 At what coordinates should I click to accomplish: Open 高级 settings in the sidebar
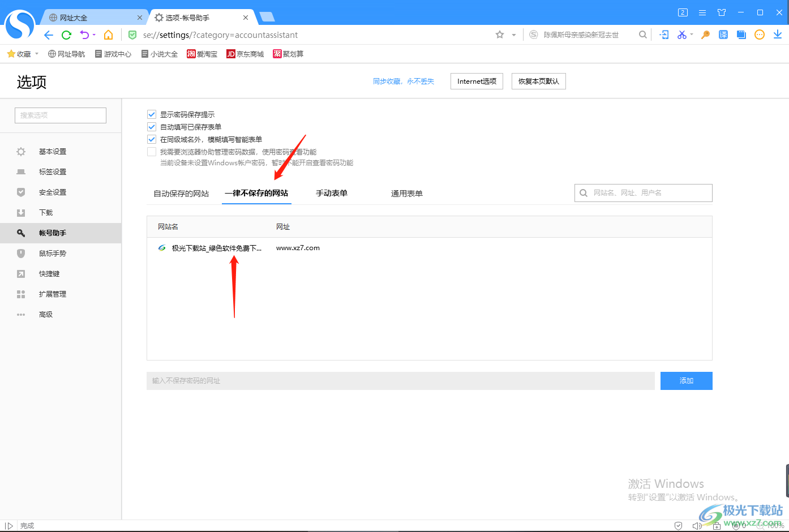coord(61,315)
